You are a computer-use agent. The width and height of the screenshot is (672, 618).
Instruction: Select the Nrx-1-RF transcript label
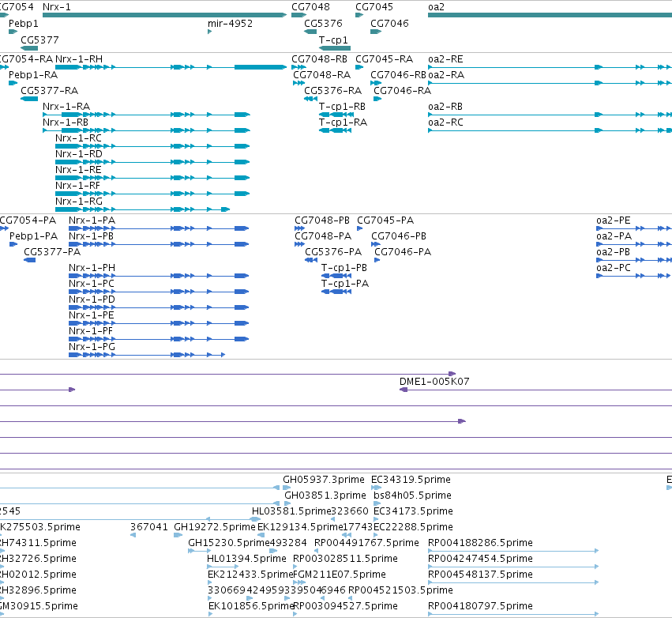pyautogui.click(x=77, y=186)
